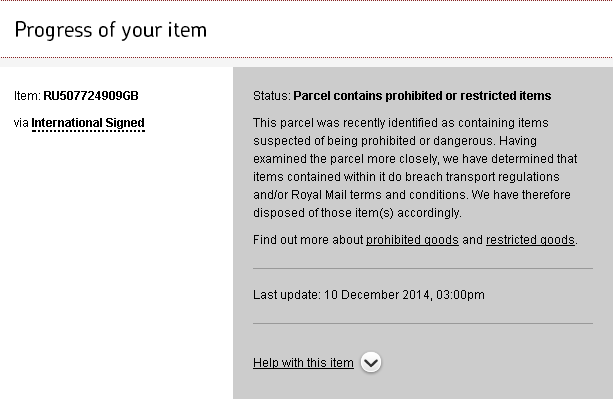Follow the prohibited goods link

pyautogui.click(x=412, y=240)
